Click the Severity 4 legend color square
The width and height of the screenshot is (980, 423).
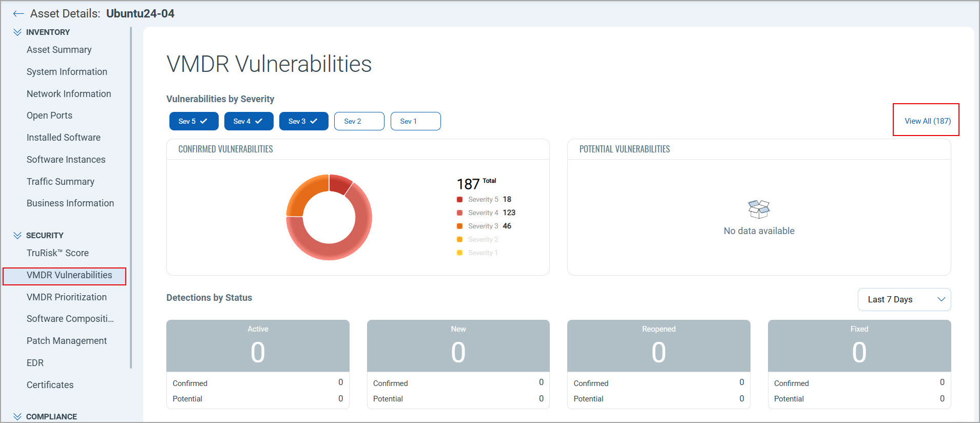click(x=459, y=213)
